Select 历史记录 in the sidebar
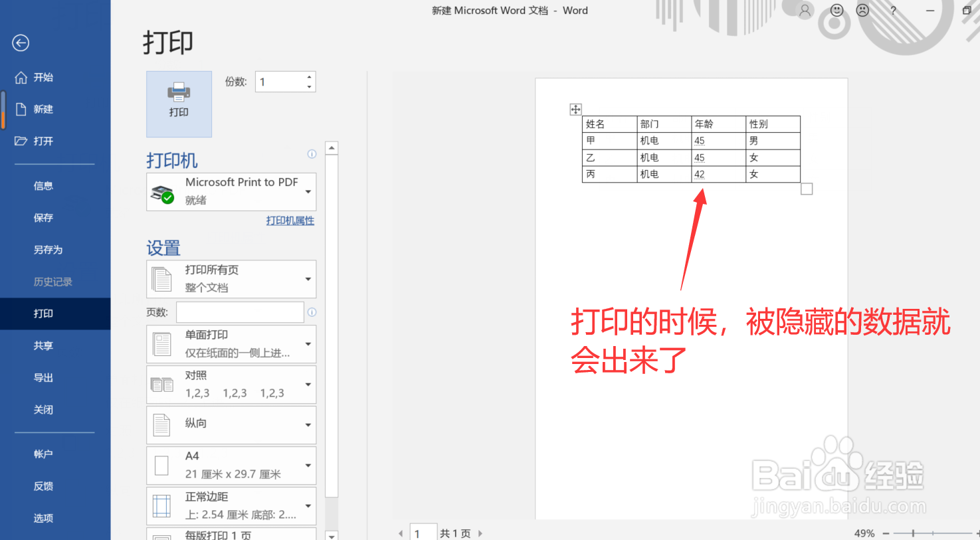Viewport: 980px width, 540px height. (x=55, y=282)
